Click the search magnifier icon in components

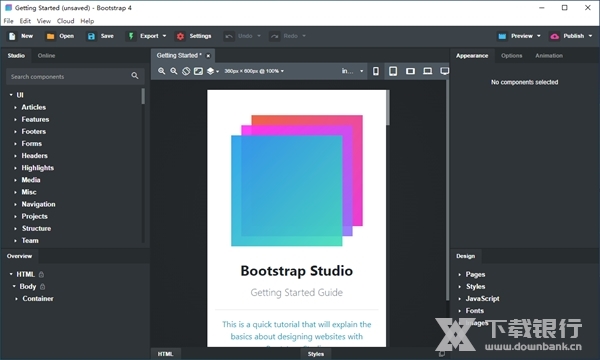click(135, 76)
